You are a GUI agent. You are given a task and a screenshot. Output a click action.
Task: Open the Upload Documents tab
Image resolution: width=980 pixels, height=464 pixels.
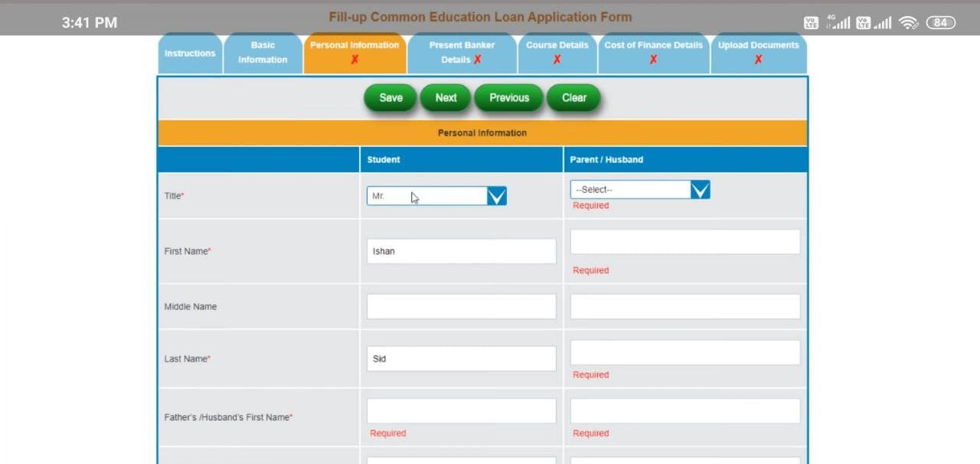coord(758,53)
